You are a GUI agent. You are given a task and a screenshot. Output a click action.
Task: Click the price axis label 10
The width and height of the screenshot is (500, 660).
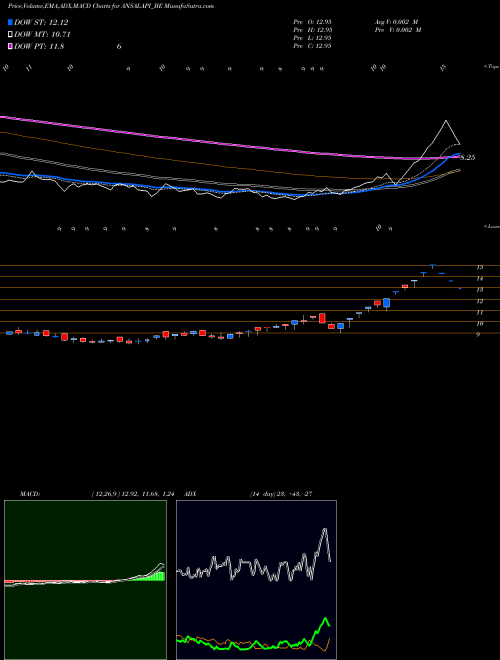tap(480, 324)
